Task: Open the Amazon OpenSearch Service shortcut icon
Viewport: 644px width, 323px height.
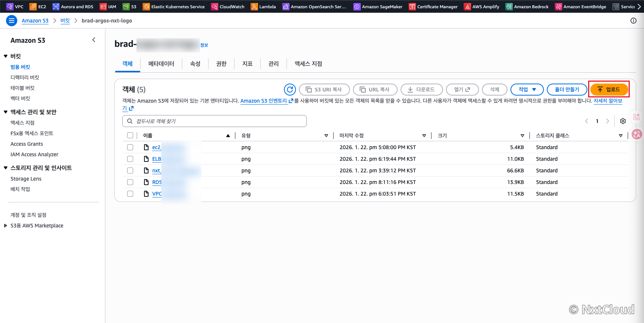Action: pos(286,6)
